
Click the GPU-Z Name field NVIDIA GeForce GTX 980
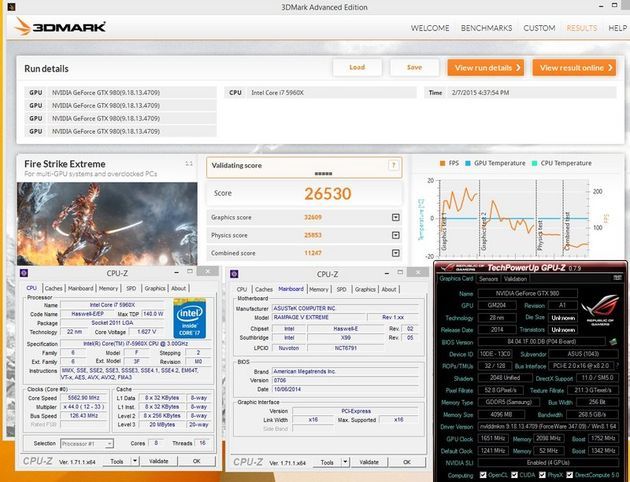pyautogui.click(x=527, y=293)
